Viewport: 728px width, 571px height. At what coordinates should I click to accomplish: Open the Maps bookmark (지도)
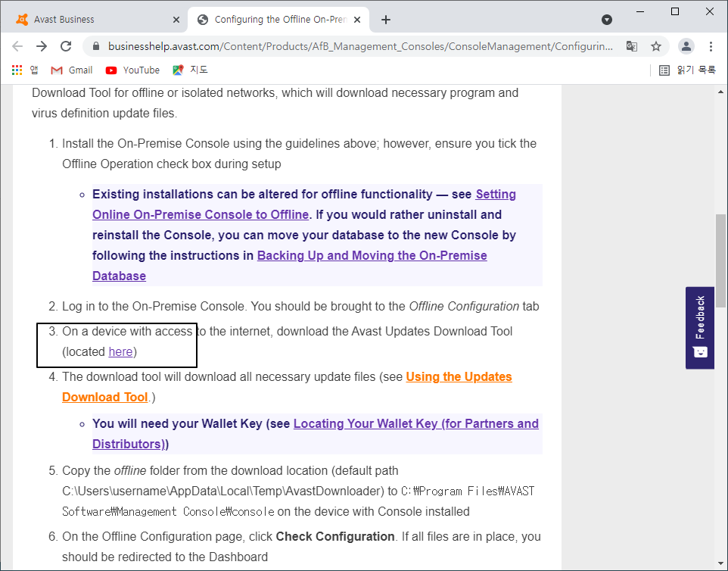pyautogui.click(x=190, y=70)
